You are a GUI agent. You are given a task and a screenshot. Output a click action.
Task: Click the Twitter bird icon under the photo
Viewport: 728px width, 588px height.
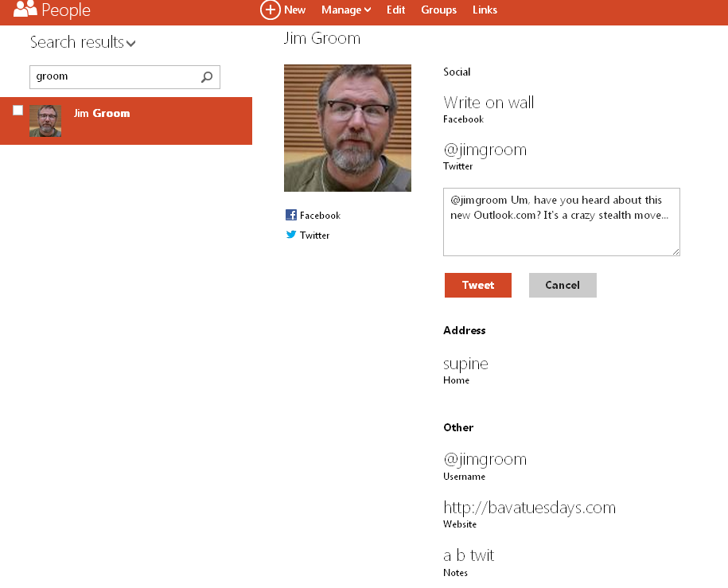point(291,235)
